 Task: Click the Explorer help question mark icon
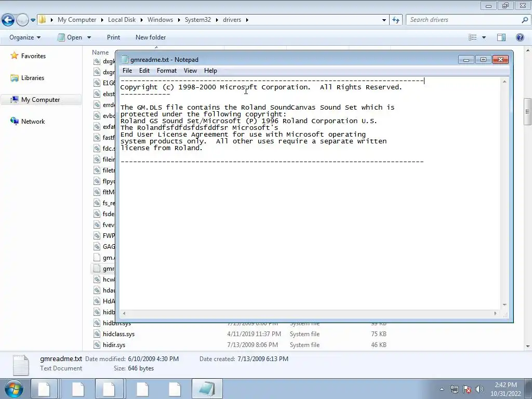520,37
